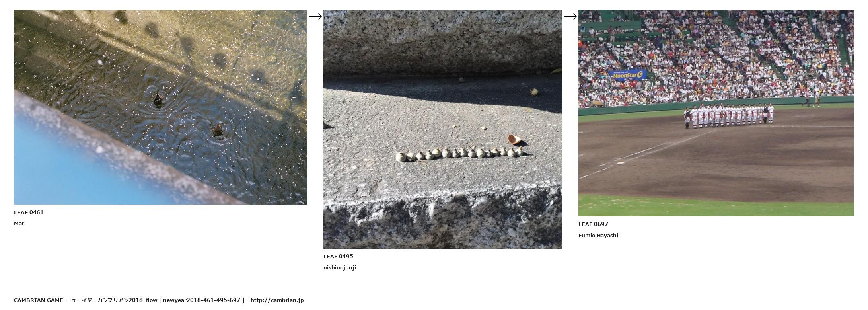Open the http://cambrian.jp link

coord(277,300)
